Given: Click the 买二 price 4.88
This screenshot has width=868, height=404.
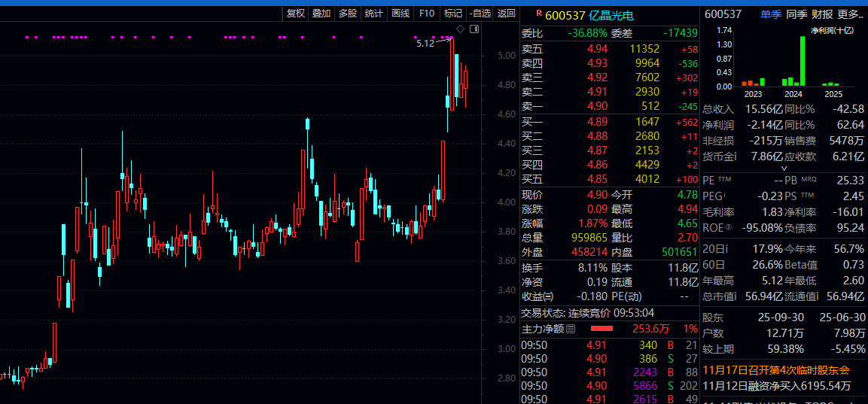Looking at the screenshot, I should coord(597,136).
